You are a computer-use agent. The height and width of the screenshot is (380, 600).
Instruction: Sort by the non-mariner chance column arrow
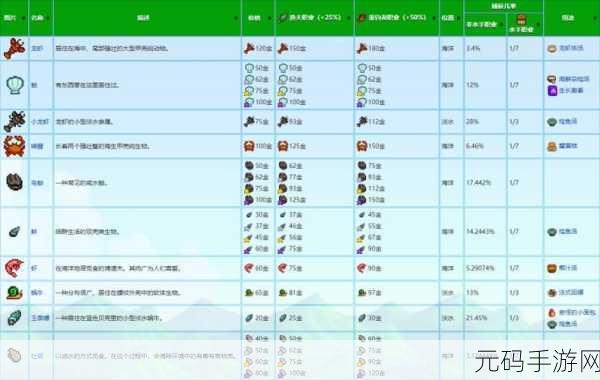point(502,24)
